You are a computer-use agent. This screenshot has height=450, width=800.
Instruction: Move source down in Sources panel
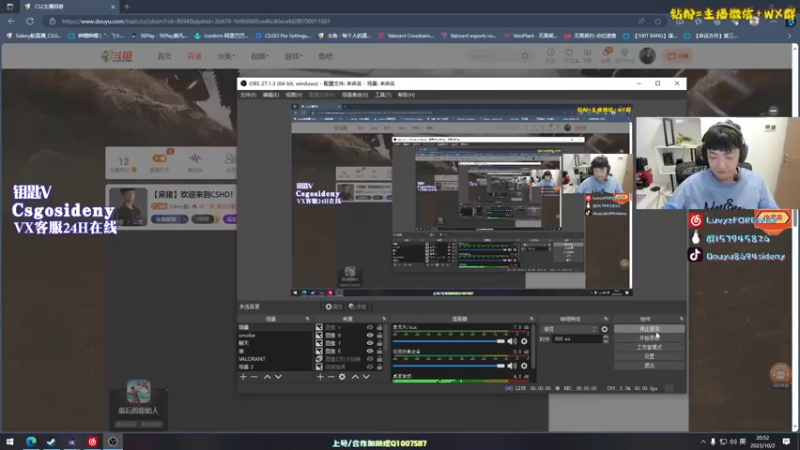coord(366,377)
